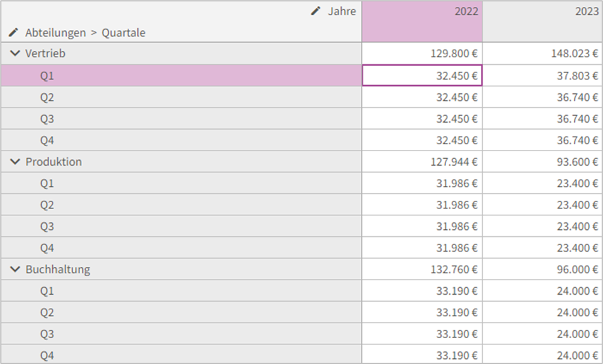Image resolution: width=603 pixels, height=364 pixels.
Task: Click Produktion total 127.944 € cell
Action: click(x=422, y=162)
